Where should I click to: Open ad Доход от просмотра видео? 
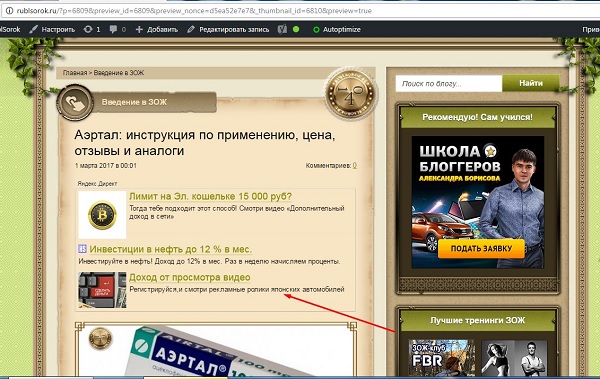click(190, 277)
